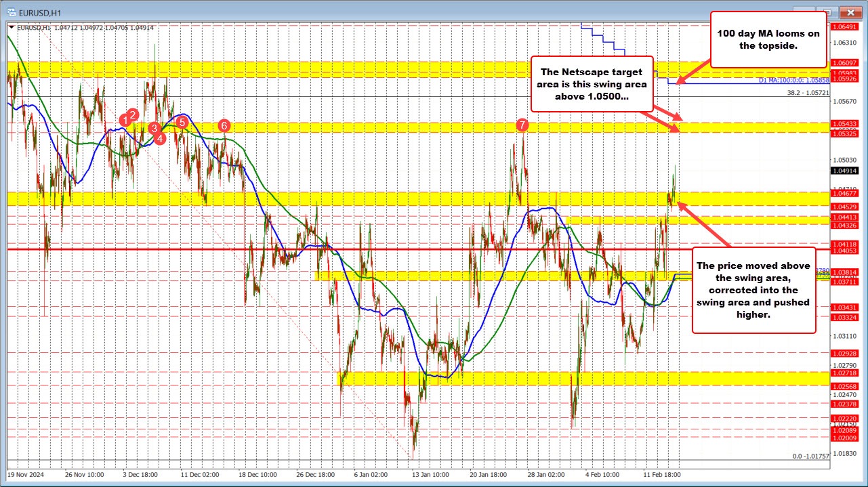Viewport: 868px width, 487px height.
Task: Select the 'Netscape target area' annotation box
Action: [x=591, y=83]
